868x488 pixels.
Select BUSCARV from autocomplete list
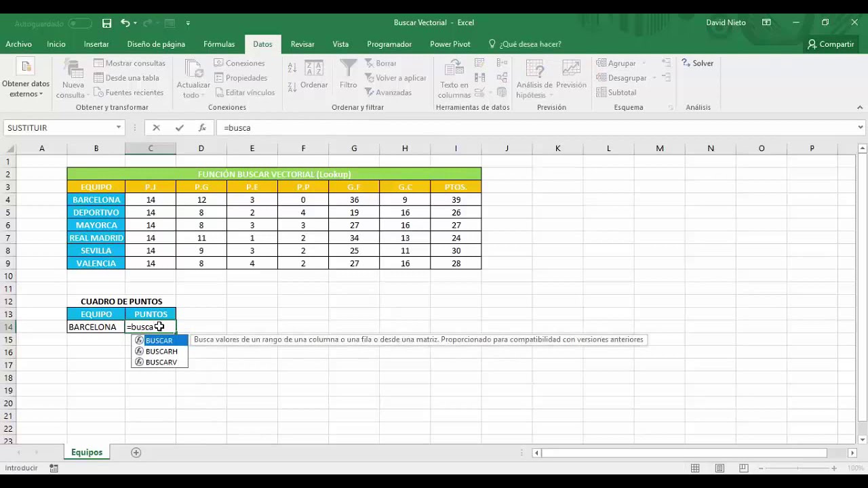tap(159, 362)
